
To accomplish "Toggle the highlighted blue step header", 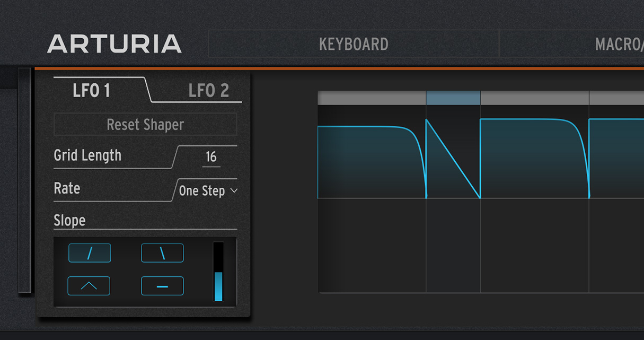I will tap(453, 98).
